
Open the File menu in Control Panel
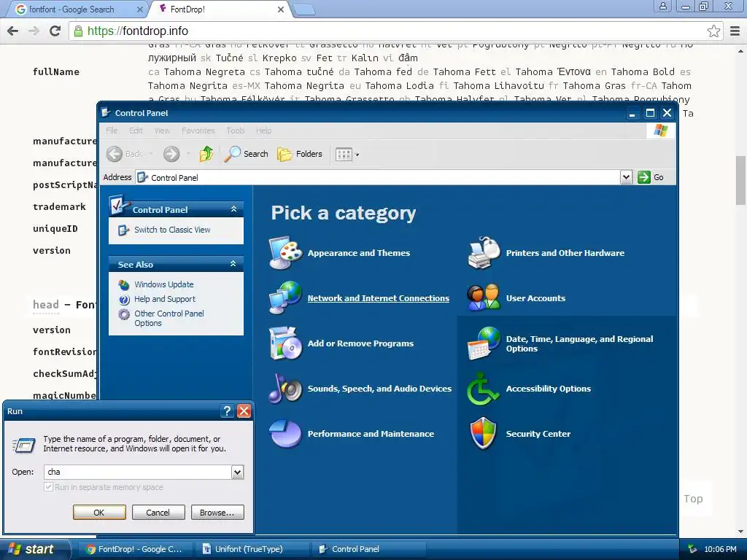pos(112,131)
